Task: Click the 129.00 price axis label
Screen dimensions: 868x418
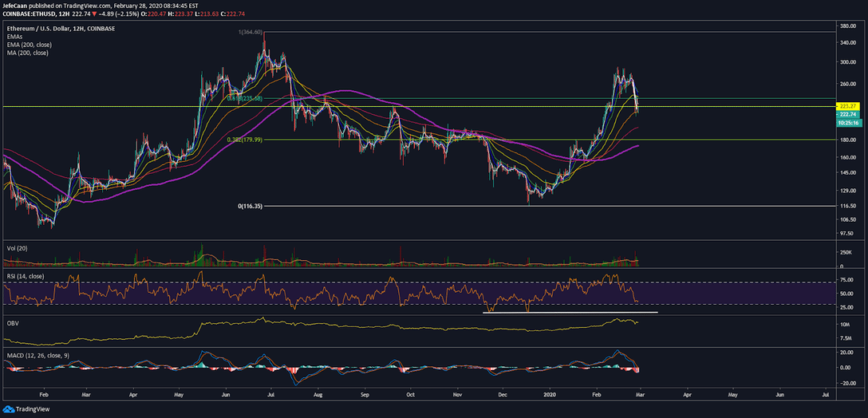Action: coord(849,191)
